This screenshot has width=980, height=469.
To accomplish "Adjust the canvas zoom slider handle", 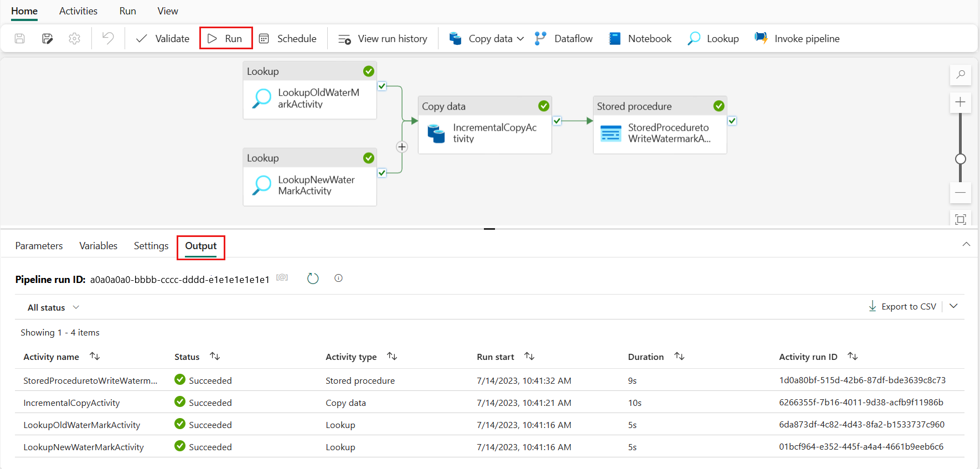I will point(961,159).
